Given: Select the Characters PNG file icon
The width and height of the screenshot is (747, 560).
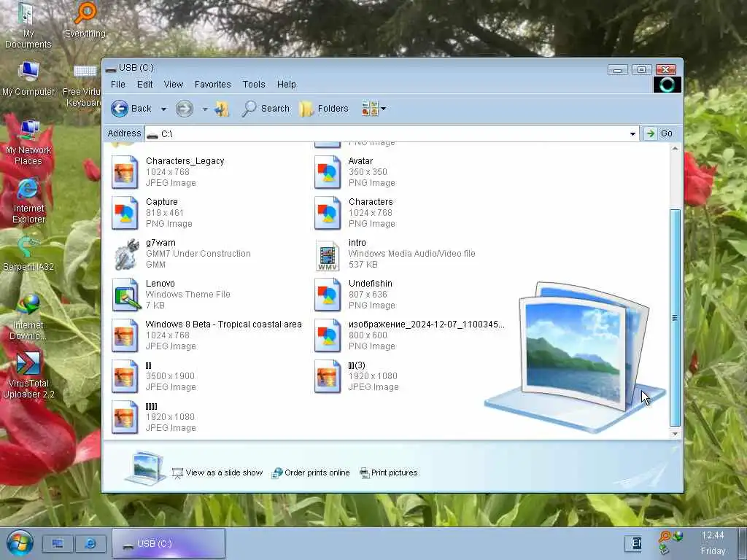Looking at the screenshot, I should [x=328, y=214].
